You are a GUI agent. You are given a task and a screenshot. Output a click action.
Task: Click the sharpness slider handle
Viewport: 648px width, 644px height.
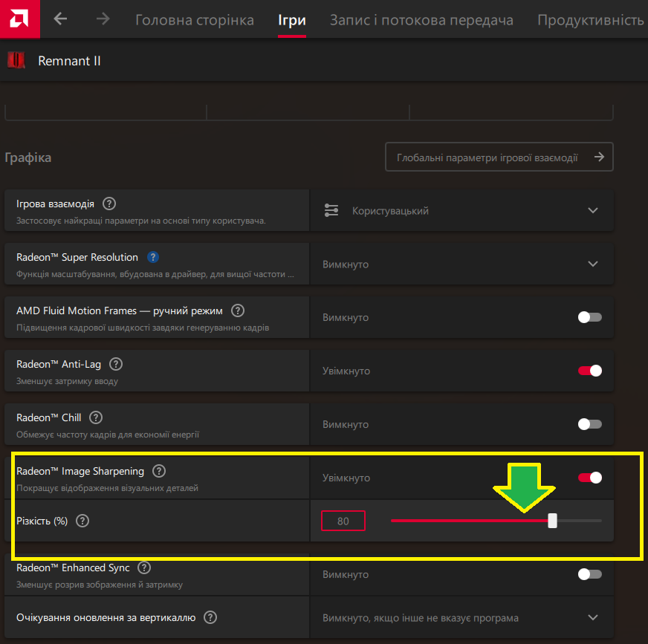coord(553,521)
